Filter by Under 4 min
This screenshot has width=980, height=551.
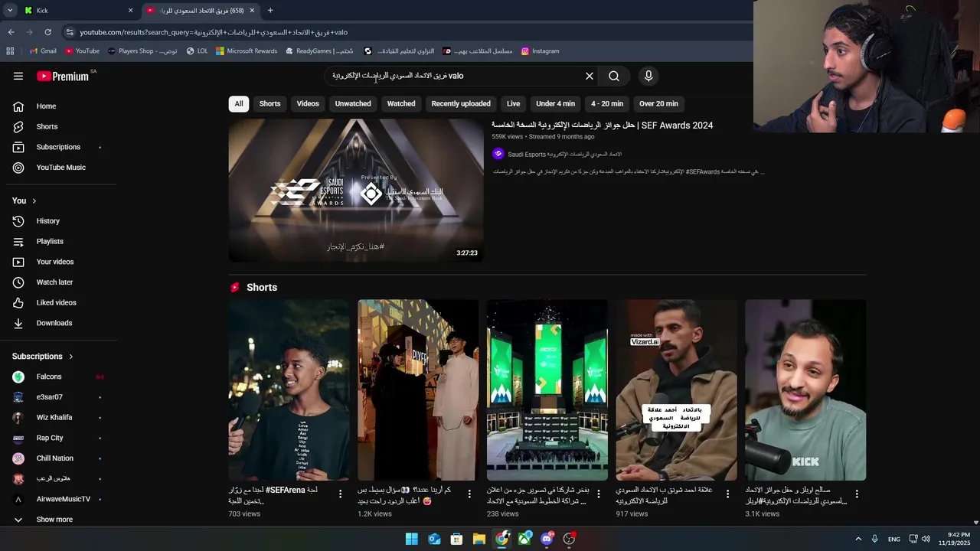[x=555, y=103]
